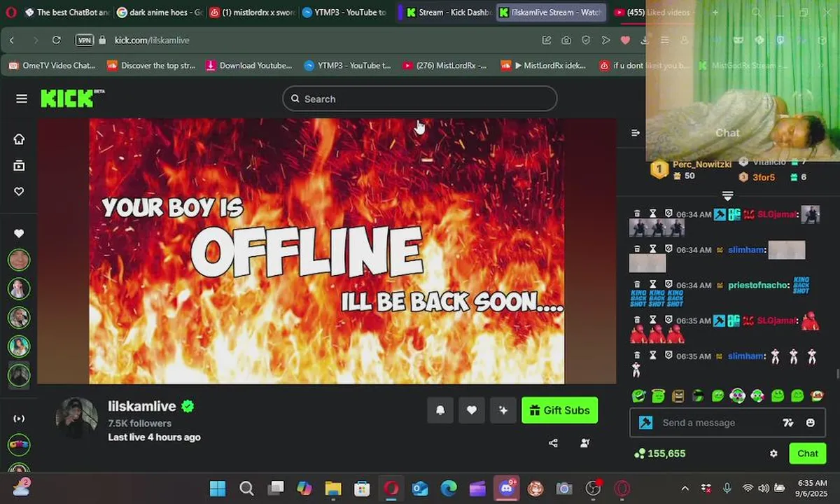Switch to the YTMP3 browser tab
Viewport: 840px width, 504px height.
[344, 13]
